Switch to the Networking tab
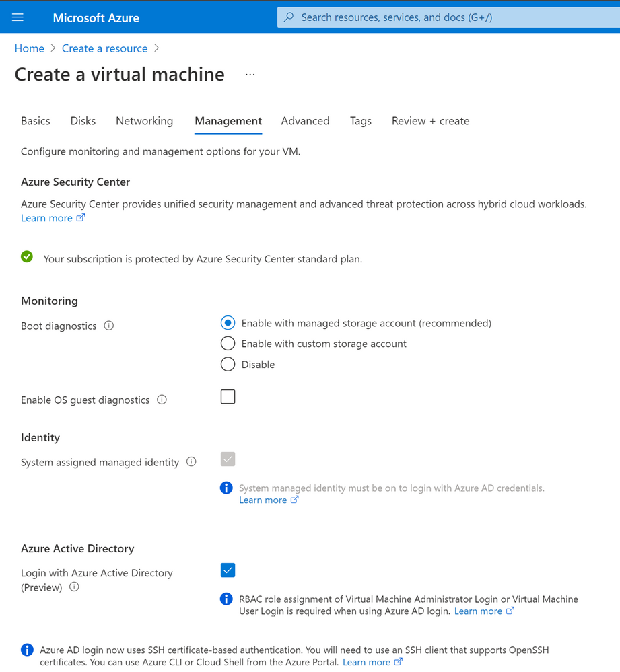620x672 pixels. (144, 121)
